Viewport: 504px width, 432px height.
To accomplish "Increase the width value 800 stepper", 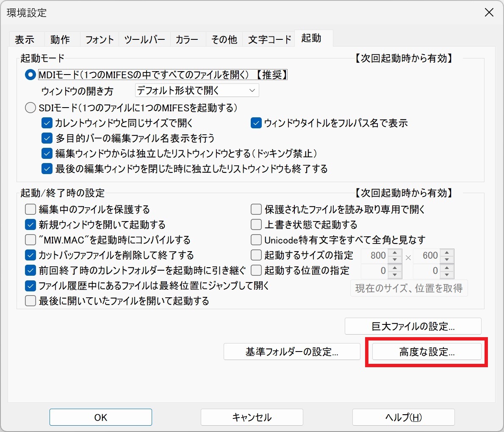I will (x=395, y=253).
